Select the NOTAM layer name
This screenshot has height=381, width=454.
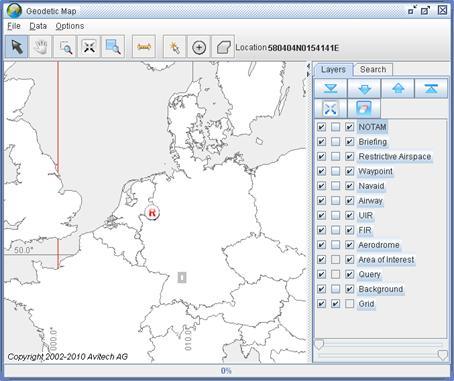pos(372,127)
